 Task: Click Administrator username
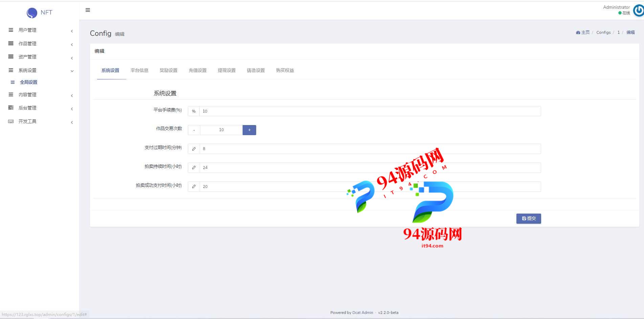[x=616, y=7]
